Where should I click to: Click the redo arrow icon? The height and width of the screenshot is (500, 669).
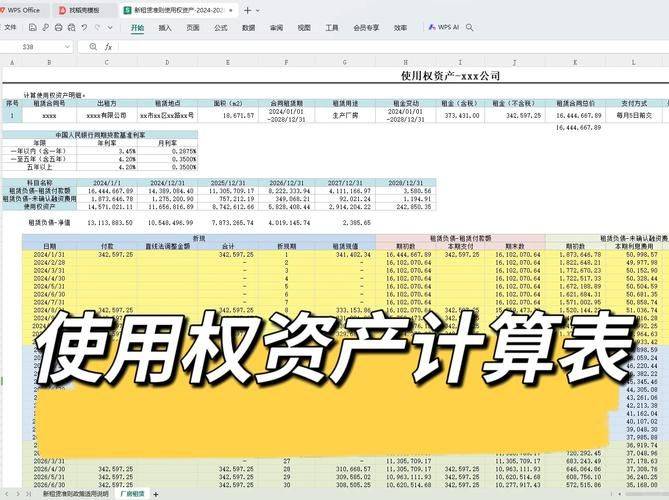(x=98, y=27)
